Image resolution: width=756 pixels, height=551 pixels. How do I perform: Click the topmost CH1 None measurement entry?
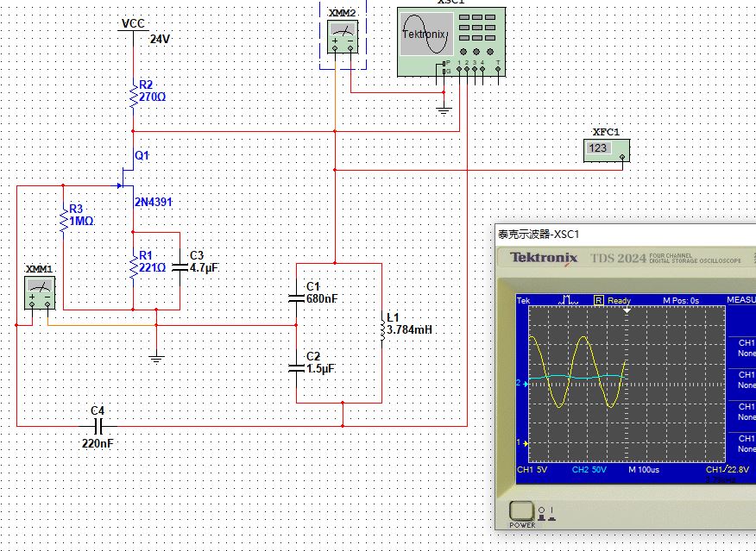(x=745, y=348)
